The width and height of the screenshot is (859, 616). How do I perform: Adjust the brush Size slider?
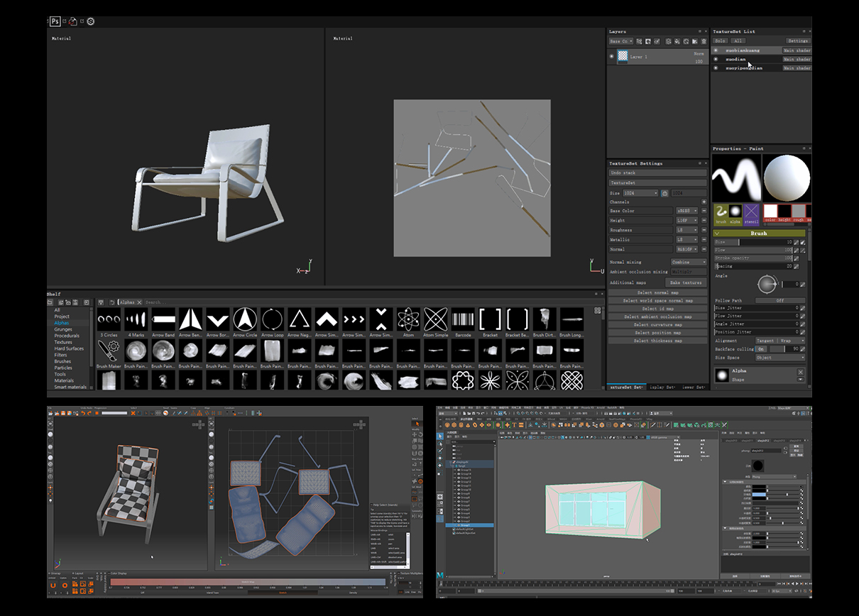click(753, 242)
